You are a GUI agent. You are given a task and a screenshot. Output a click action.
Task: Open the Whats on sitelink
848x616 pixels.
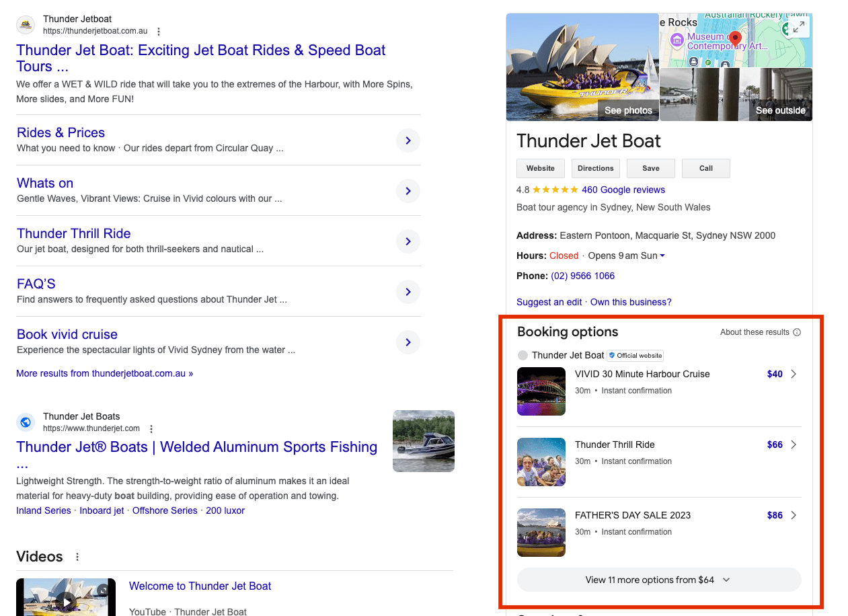(45, 183)
